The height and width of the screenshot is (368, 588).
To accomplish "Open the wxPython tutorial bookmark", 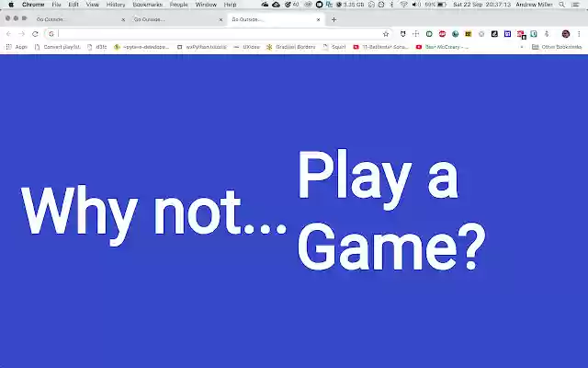I will [x=202, y=47].
